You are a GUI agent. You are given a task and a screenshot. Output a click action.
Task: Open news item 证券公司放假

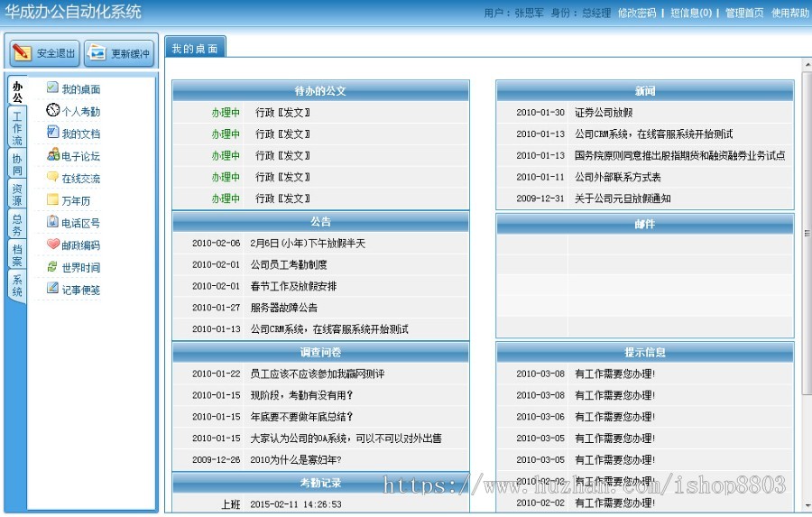point(604,113)
